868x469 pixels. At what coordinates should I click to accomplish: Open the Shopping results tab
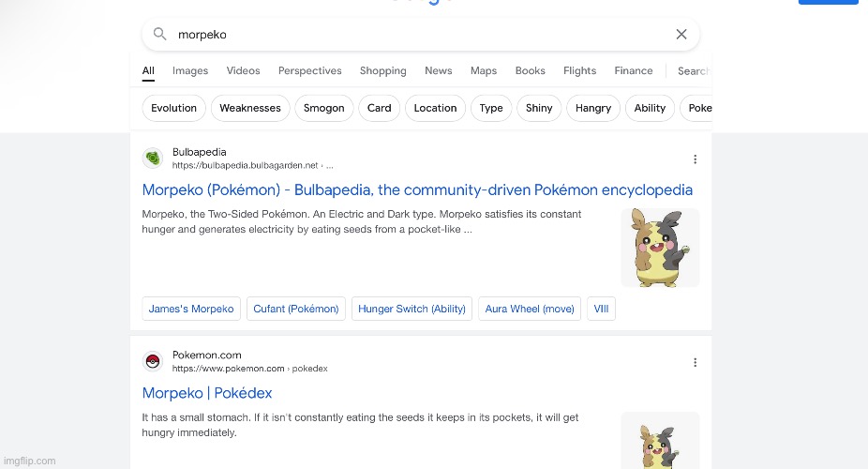tap(382, 70)
